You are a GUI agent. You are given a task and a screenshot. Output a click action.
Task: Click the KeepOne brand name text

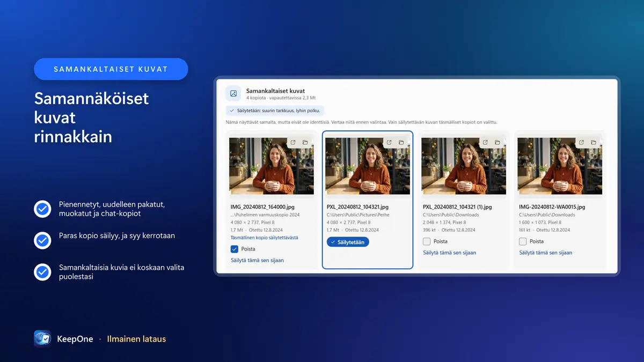tap(75, 339)
